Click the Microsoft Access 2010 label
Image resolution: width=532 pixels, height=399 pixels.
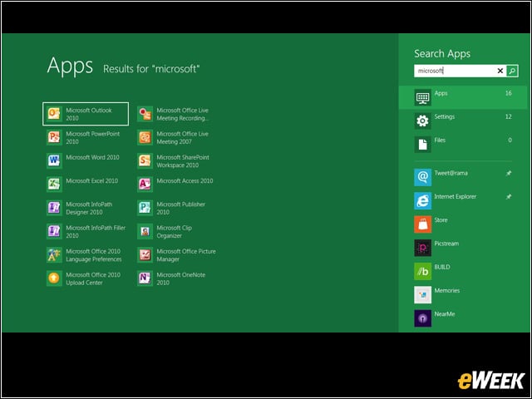185,181
